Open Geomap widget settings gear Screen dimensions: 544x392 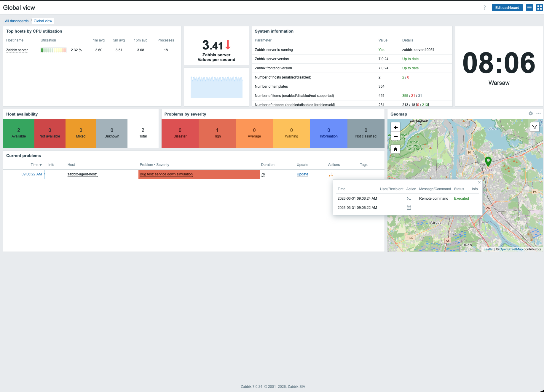click(x=531, y=113)
